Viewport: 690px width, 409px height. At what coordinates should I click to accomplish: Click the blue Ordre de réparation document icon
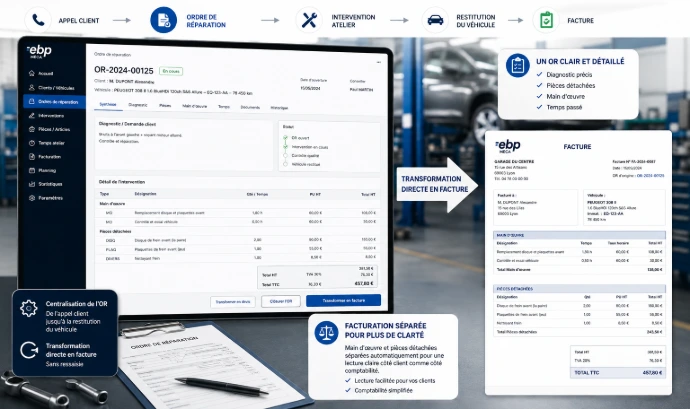[x=163, y=20]
